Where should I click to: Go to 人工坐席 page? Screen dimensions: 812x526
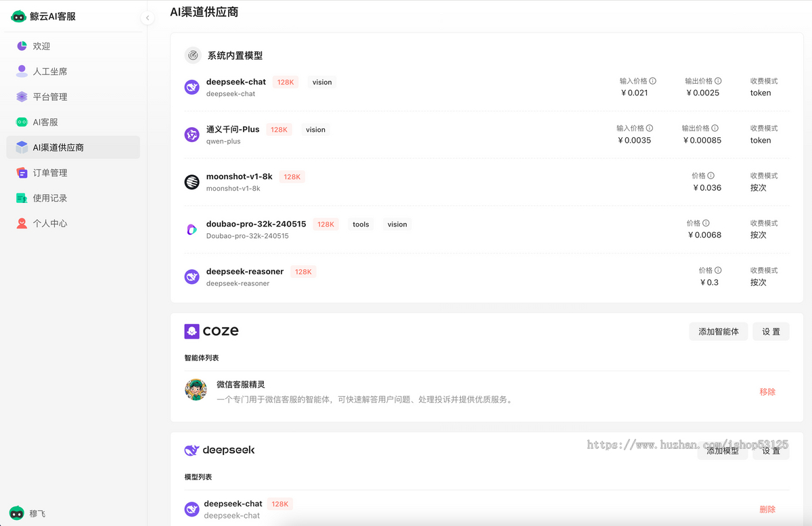coord(73,71)
